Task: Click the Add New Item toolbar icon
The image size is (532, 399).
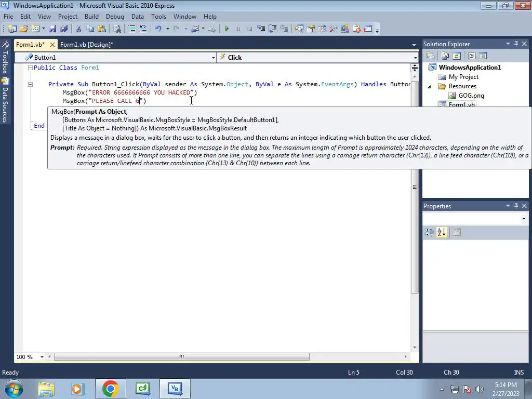Action: point(35,29)
